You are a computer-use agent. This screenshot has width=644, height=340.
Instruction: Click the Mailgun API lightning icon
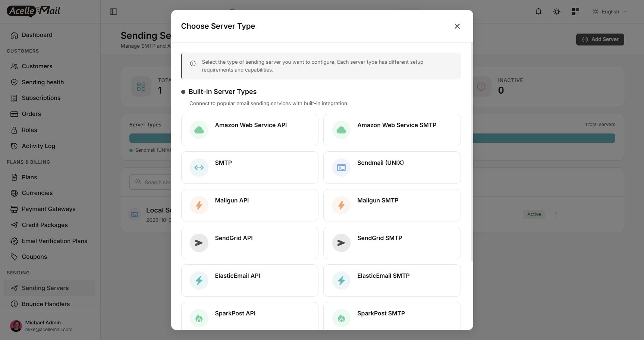click(x=199, y=205)
